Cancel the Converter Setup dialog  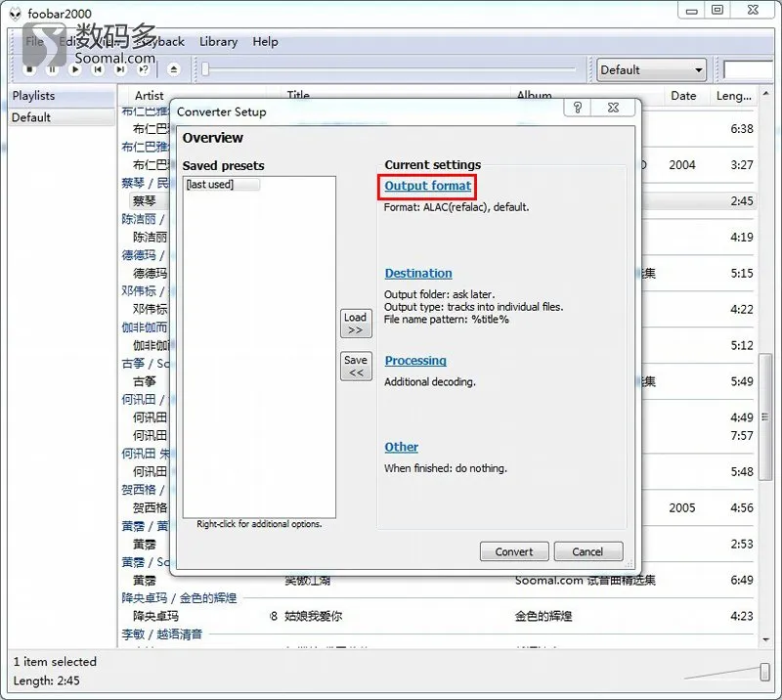pos(588,551)
